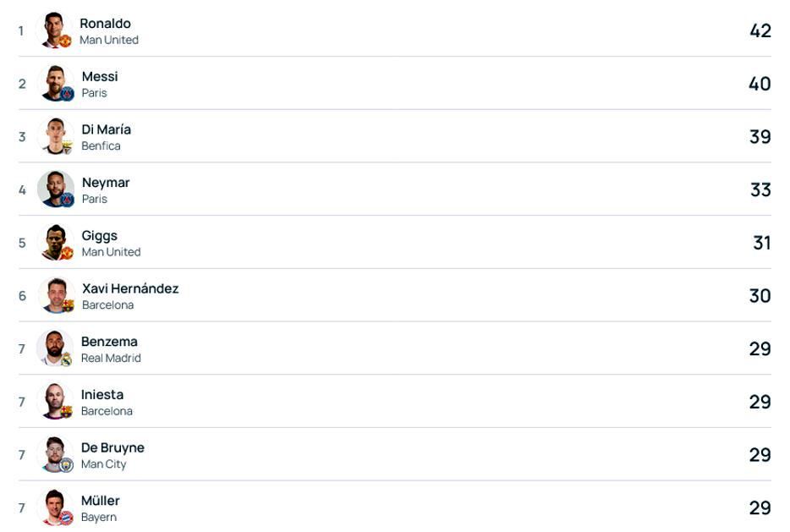Click the player photo beside Ronaldo's name
Image resolution: width=790 pixels, height=532 pixels.
pyautogui.click(x=56, y=30)
